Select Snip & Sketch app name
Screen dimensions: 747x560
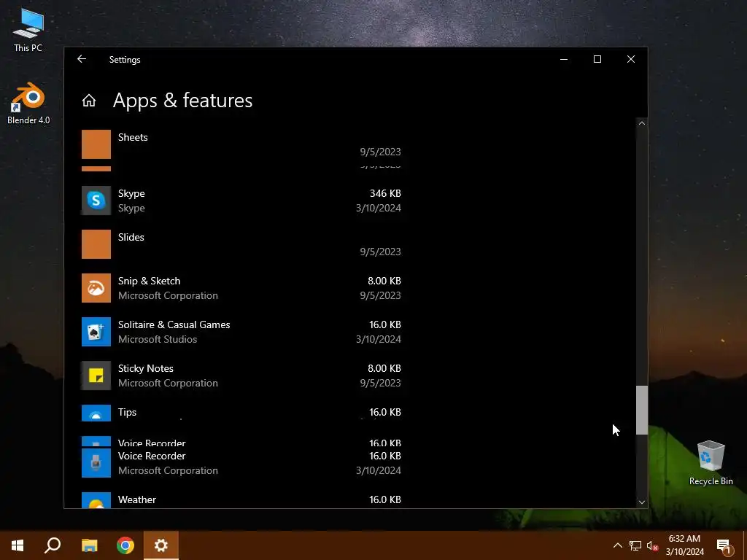coord(149,281)
